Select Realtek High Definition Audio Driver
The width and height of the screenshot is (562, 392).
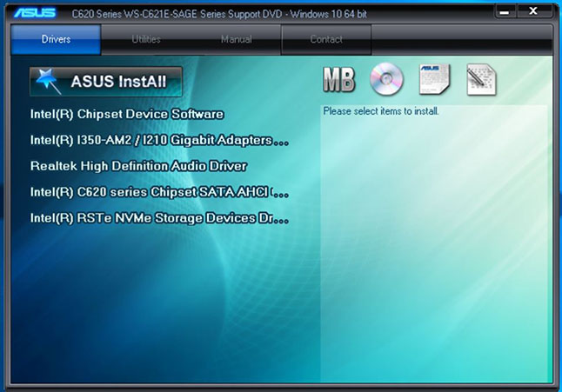pyautogui.click(x=138, y=166)
